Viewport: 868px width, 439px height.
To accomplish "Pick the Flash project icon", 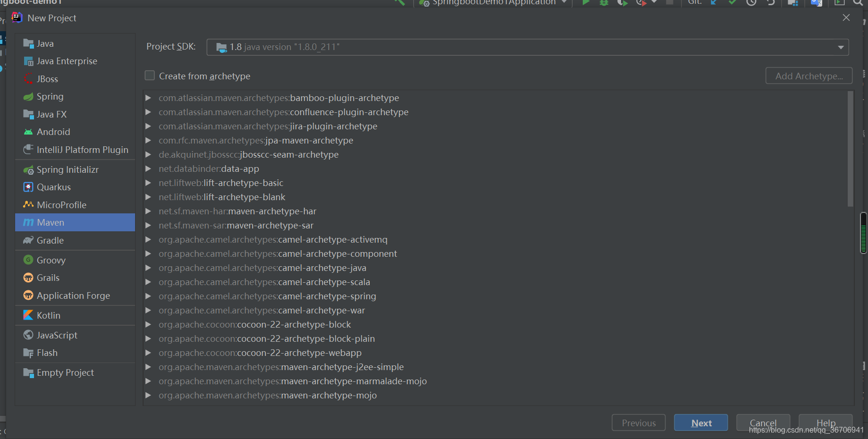I will (x=28, y=353).
